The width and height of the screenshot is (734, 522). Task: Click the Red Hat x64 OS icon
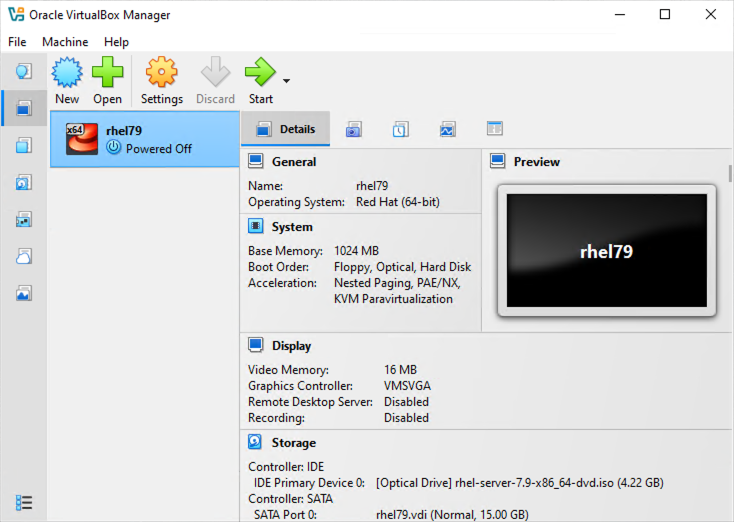point(82,139)
